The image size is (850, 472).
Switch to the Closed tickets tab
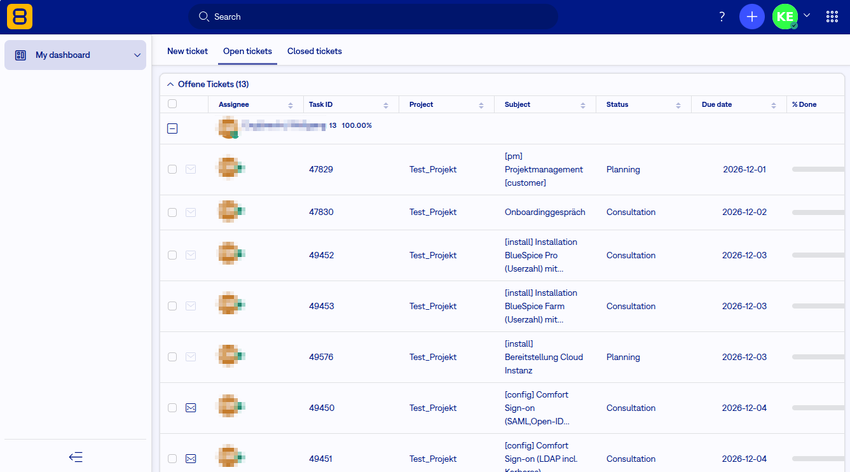pyautogui.click(x=314, y=51)
